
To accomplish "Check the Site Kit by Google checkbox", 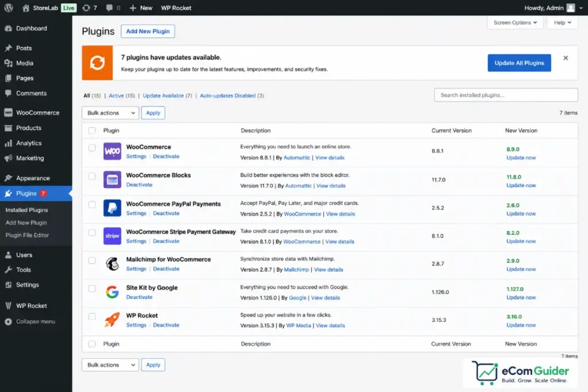I will 92,289.
